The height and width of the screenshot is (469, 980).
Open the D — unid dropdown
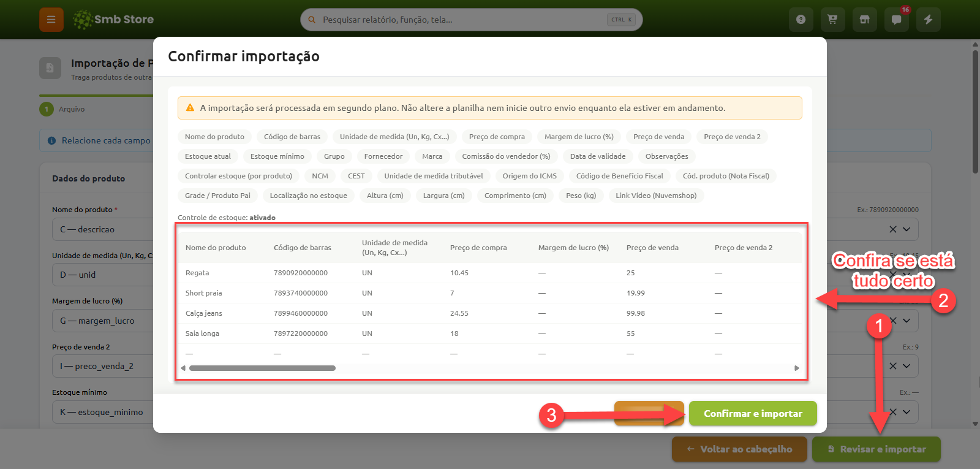(x=103, y=275)
